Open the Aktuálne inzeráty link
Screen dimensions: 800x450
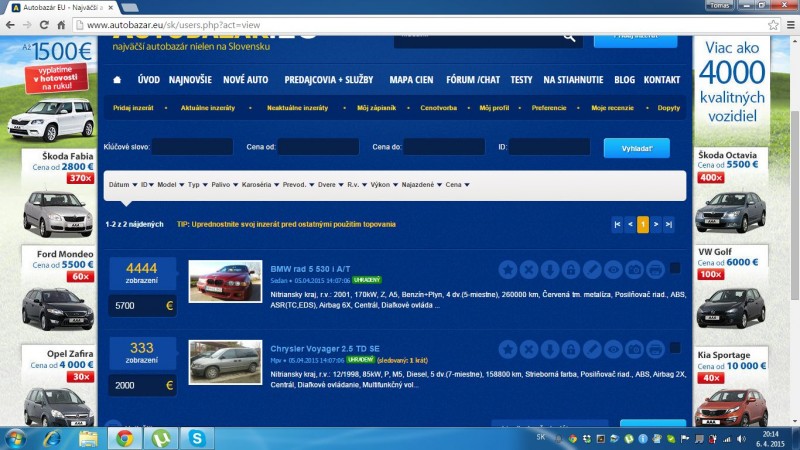coord(208,108)
